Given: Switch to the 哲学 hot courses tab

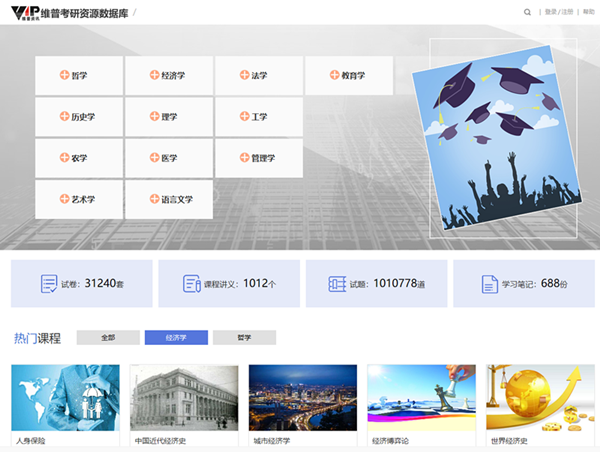Looking at the screenshot, I should click(244, 338).
